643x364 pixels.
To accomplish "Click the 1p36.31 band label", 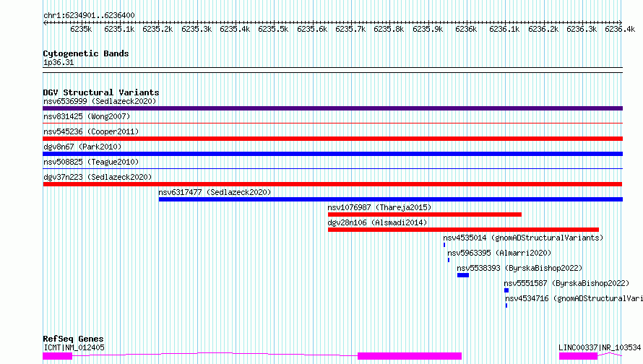I will coord(59,62).
